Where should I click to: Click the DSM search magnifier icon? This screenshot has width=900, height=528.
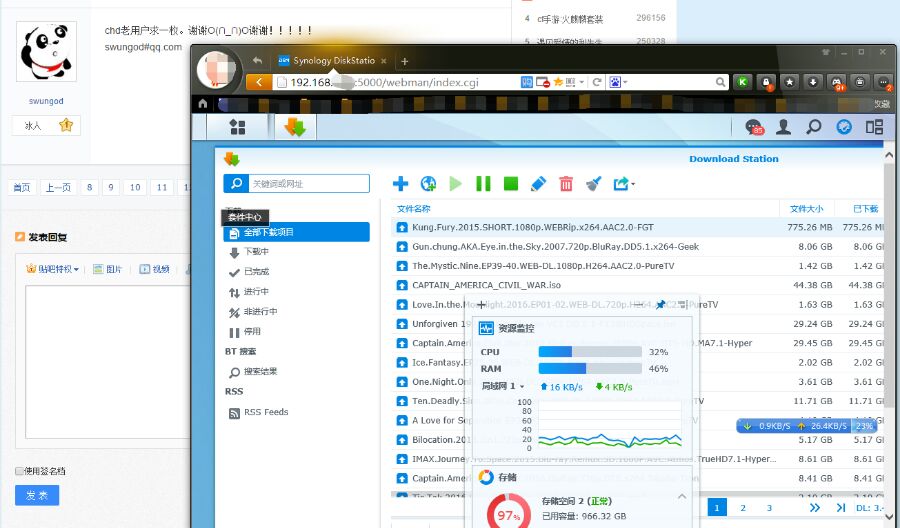(813, 127)
